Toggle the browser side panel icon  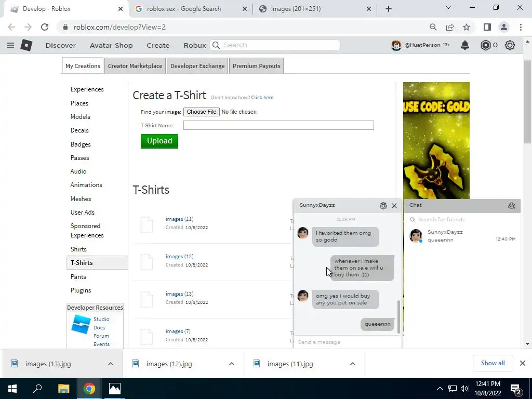[487, 27]
